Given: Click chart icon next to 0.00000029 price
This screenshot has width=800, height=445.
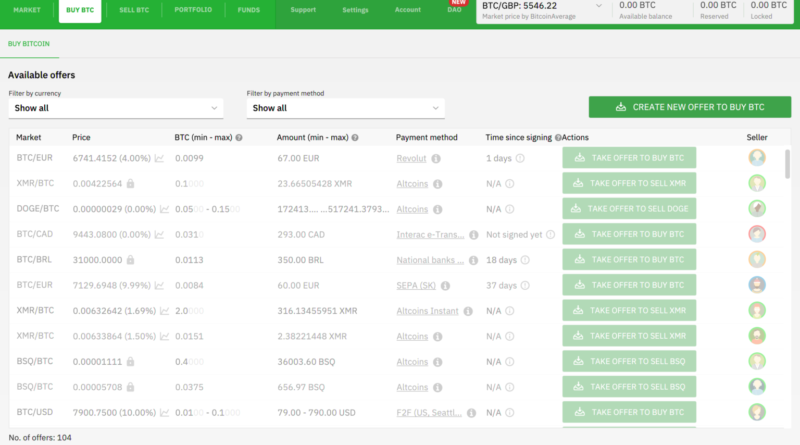Looking at the screenshot, I should [164, 209].
